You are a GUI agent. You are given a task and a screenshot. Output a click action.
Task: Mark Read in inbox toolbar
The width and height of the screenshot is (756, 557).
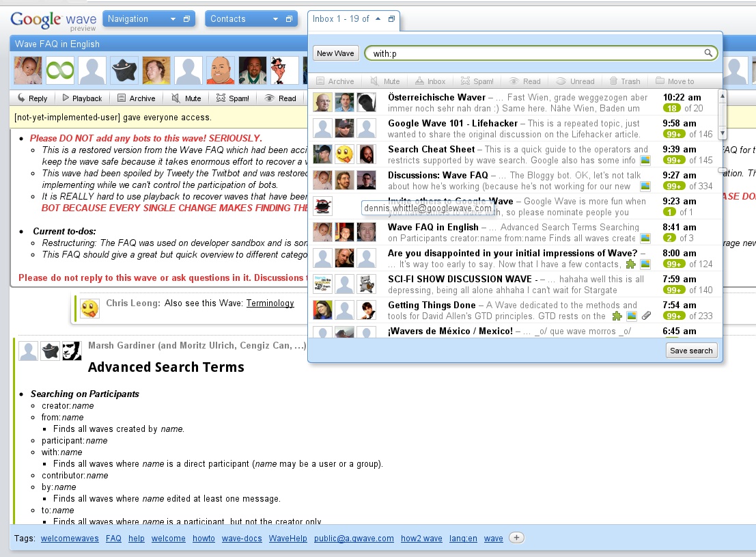[x=525, y=81]
